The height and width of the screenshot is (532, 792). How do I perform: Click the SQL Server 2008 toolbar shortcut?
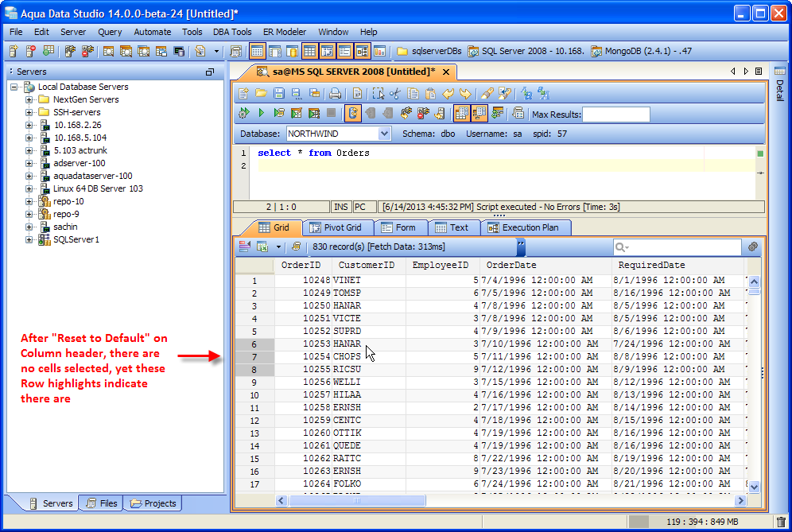[526, 51]
